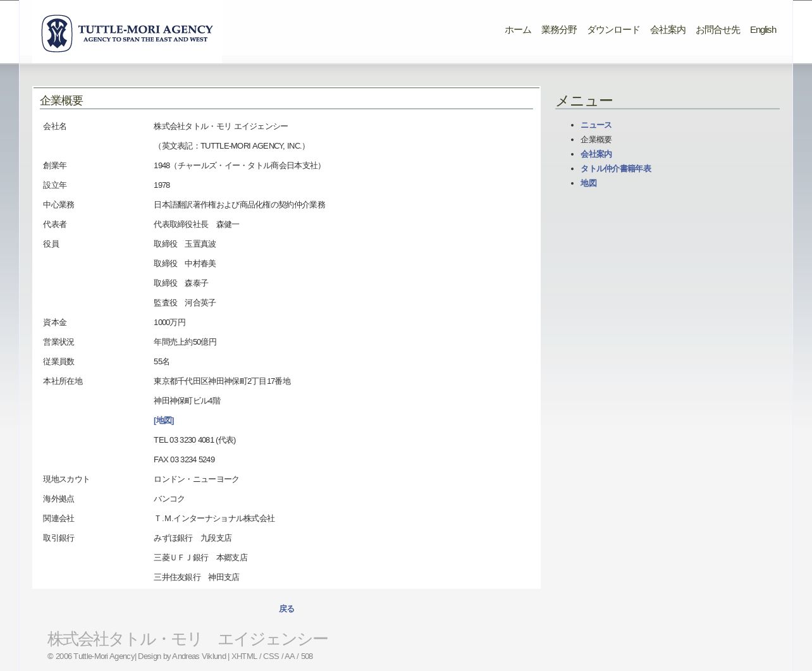Click 三井住友銀行 神田支店 text
Image resolution: width=812 pixels, height=671 pixels.
[x=197, y=577]
